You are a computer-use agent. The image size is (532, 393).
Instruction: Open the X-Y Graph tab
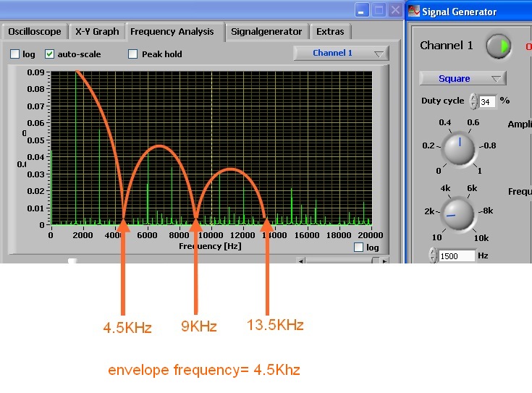pyautogui.click(x=97, y=32)
